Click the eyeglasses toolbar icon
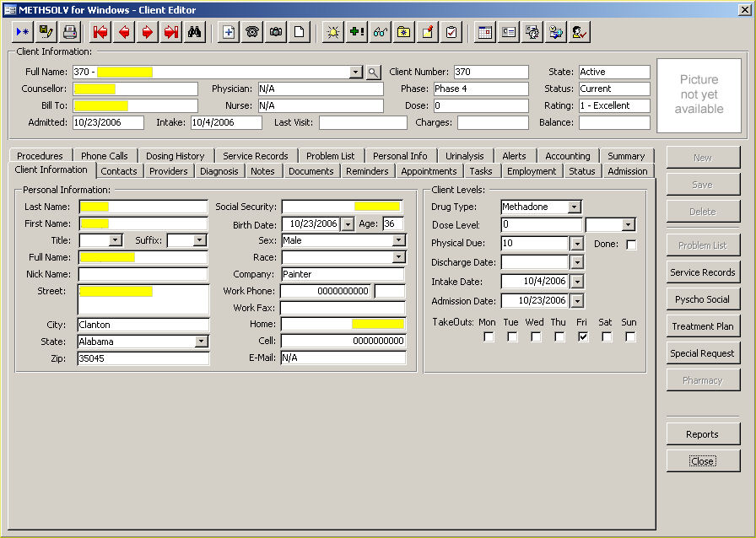Viewport: 756px width, 538px height. pyautogui.click(x=381, y=32)
